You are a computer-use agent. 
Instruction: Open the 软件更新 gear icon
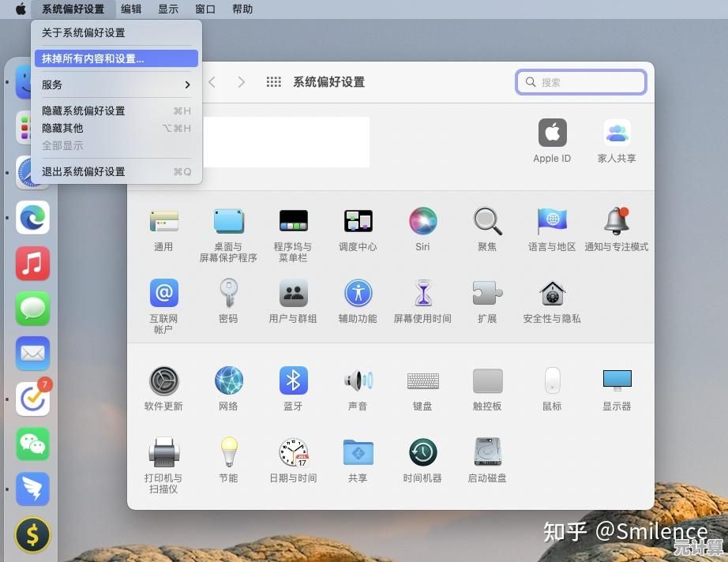163,381
